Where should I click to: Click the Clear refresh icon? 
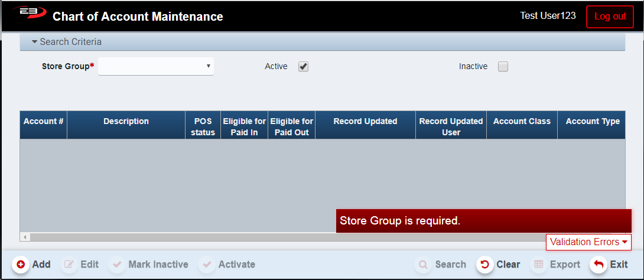[485, 265]
